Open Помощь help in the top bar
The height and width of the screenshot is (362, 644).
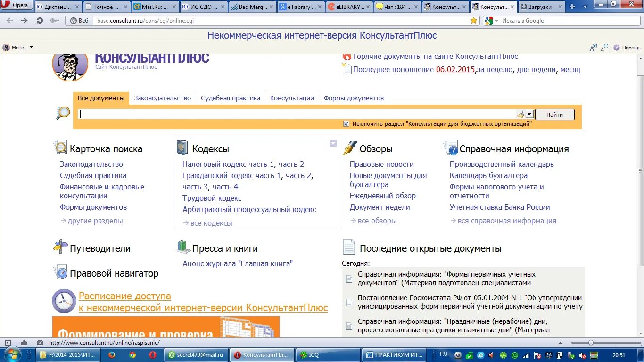(x=627, y=48)
